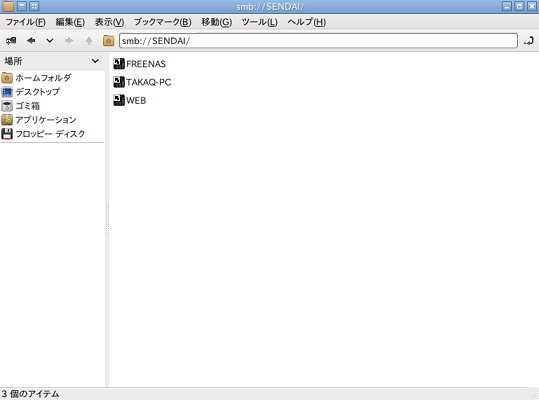Go up to parent folder icon
Screen dimensions: 539x400
point(89,41)
